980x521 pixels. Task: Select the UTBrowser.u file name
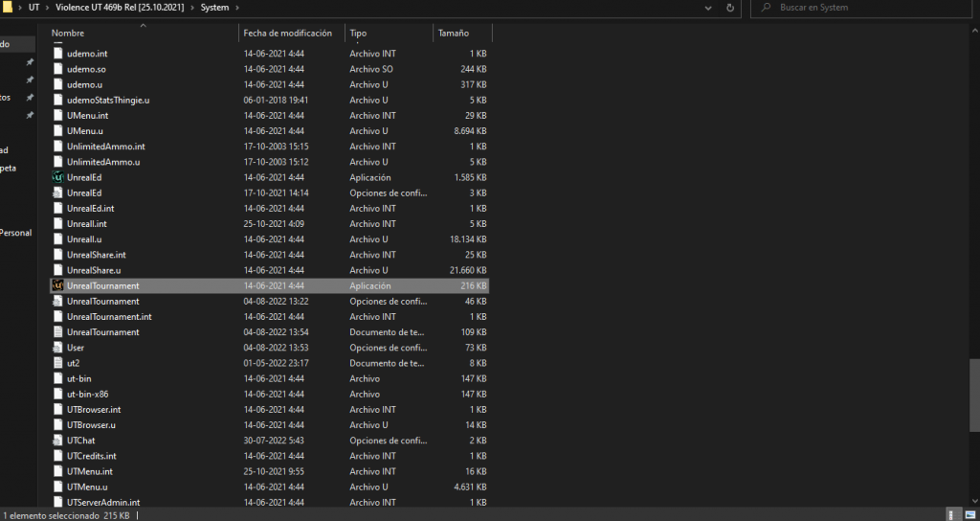(x=91, y=424)
